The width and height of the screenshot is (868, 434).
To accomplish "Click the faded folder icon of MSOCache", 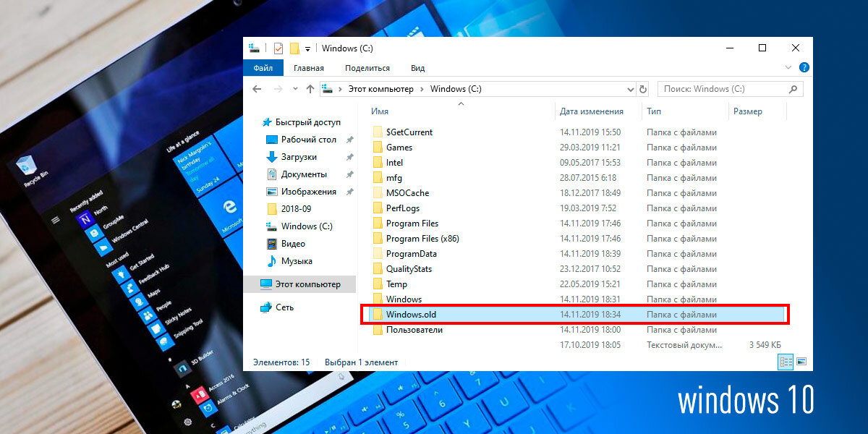I will (x=377, y=193).
